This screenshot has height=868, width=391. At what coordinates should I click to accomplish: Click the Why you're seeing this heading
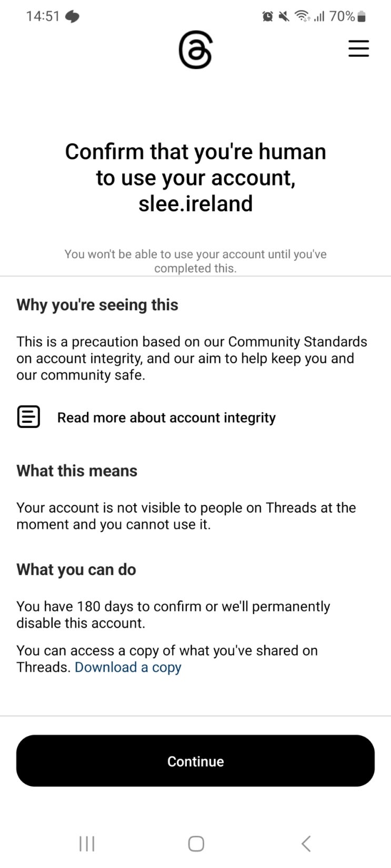97,305
